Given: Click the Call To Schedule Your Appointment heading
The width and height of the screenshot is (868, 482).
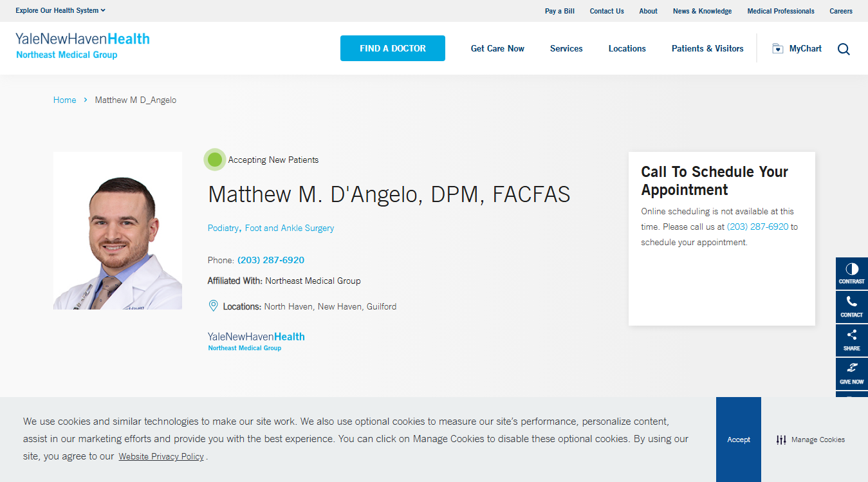Looking at the screenshot, I should (x=714, y=181).
